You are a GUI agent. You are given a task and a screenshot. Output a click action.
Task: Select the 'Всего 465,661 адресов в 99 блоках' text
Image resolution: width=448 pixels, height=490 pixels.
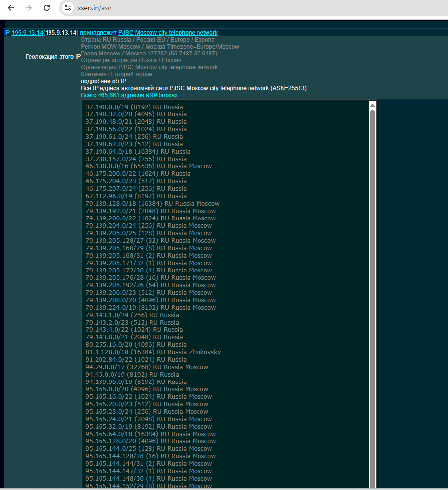pos(129,95)
